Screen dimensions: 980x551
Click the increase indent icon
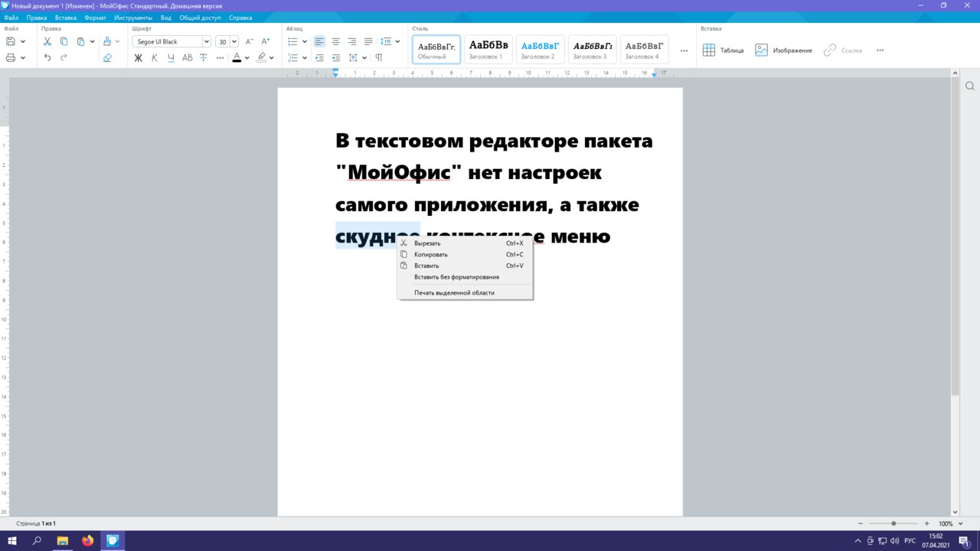click(335, 57)
